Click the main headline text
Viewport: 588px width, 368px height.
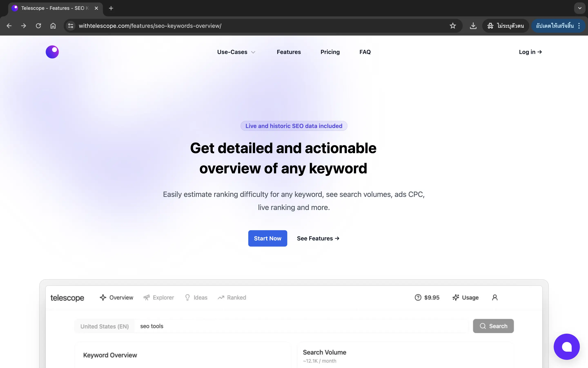[x=283, y=158]
